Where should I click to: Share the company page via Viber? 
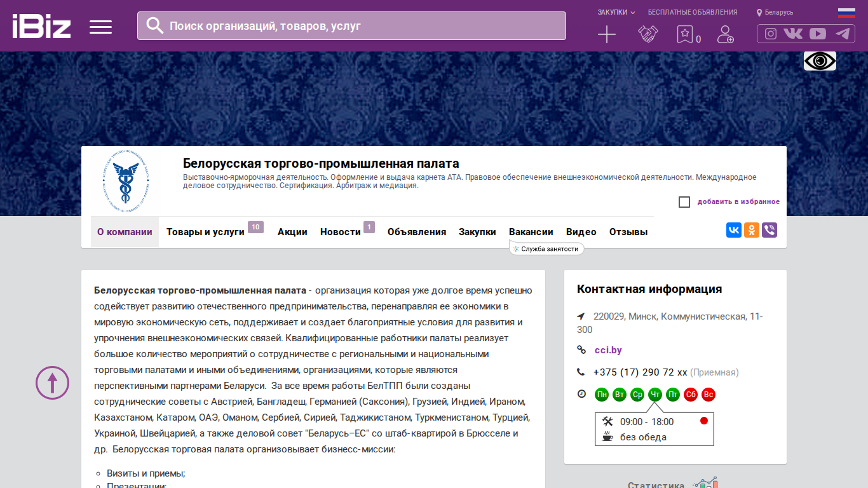click(770, 230)
